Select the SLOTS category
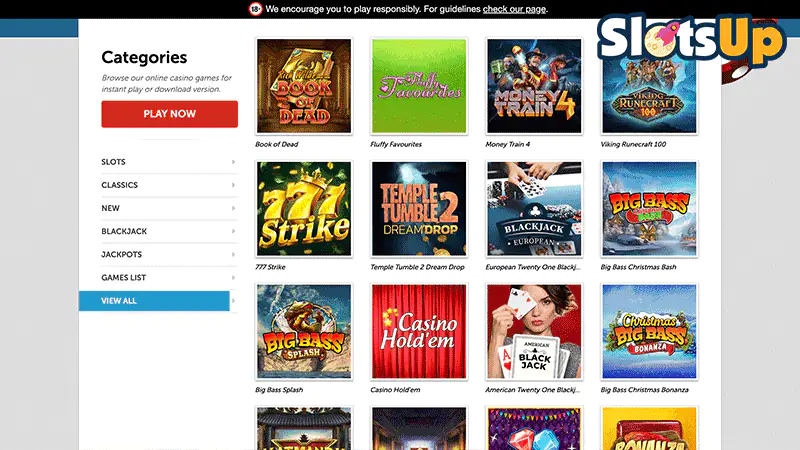800x450 pixels. (x=168, y=162)
